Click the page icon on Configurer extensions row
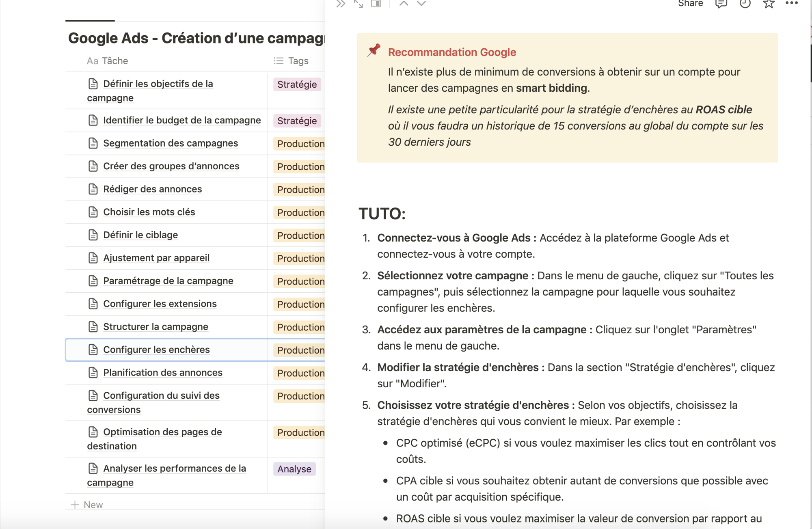Viewport: 812px width, 529px height. tap(93, 303)
